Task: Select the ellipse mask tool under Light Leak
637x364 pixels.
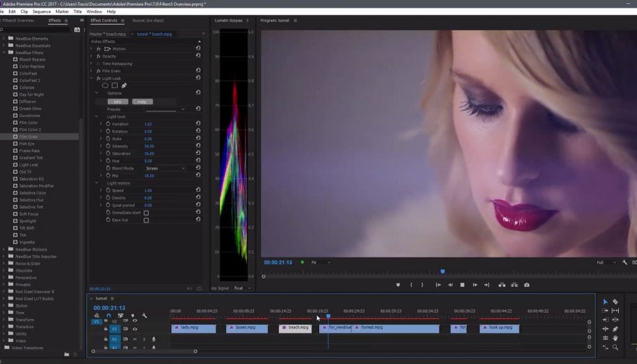Action: 105,86
